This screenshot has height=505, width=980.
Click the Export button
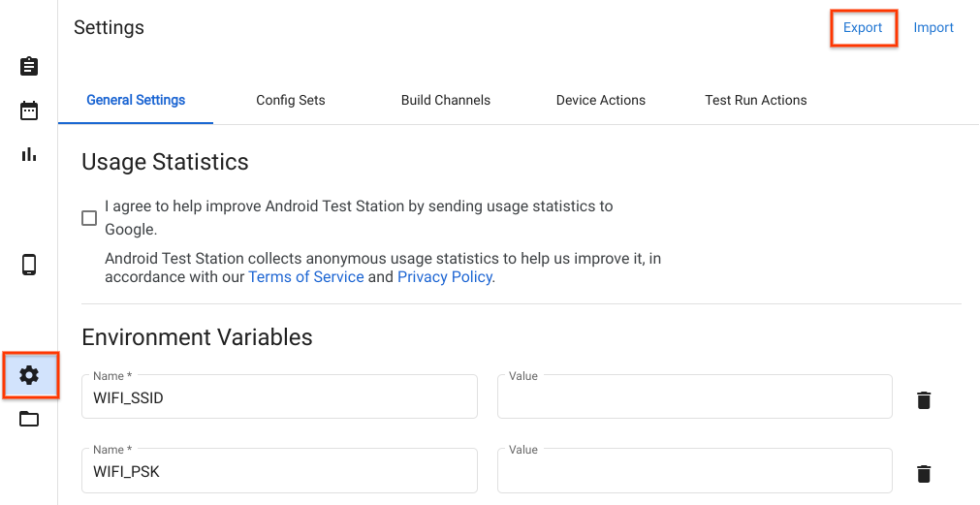[863, 27]
